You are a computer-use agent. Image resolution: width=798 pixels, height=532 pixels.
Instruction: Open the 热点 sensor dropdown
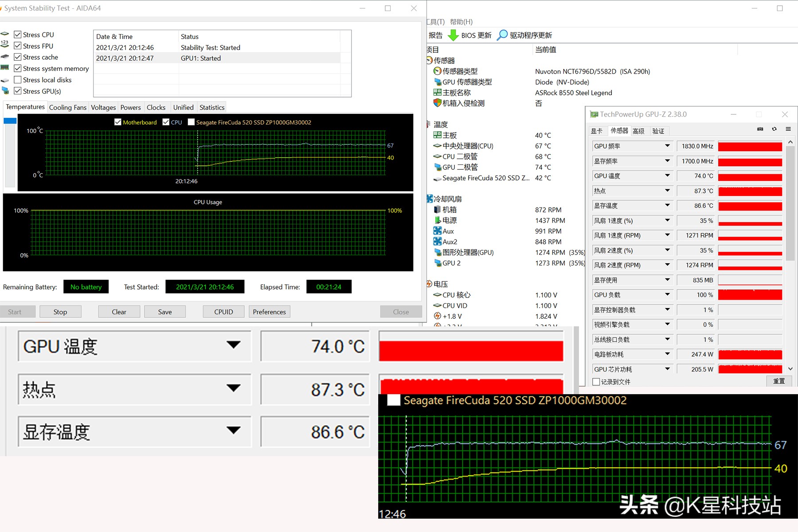[668, 191]
